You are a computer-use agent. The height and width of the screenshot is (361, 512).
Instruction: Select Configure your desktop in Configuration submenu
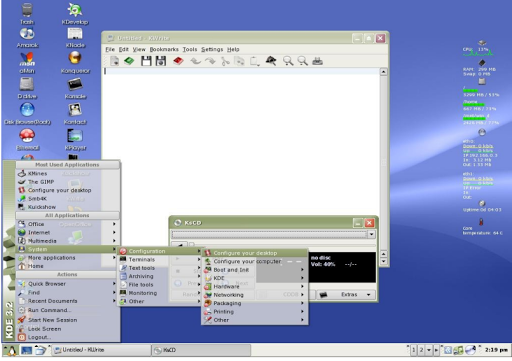click(255, 253)
